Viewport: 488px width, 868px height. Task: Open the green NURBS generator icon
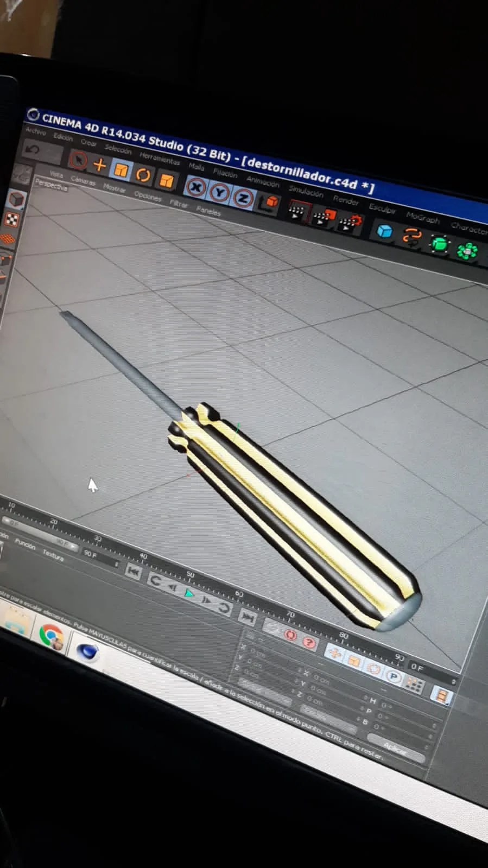tap(440, 243)
